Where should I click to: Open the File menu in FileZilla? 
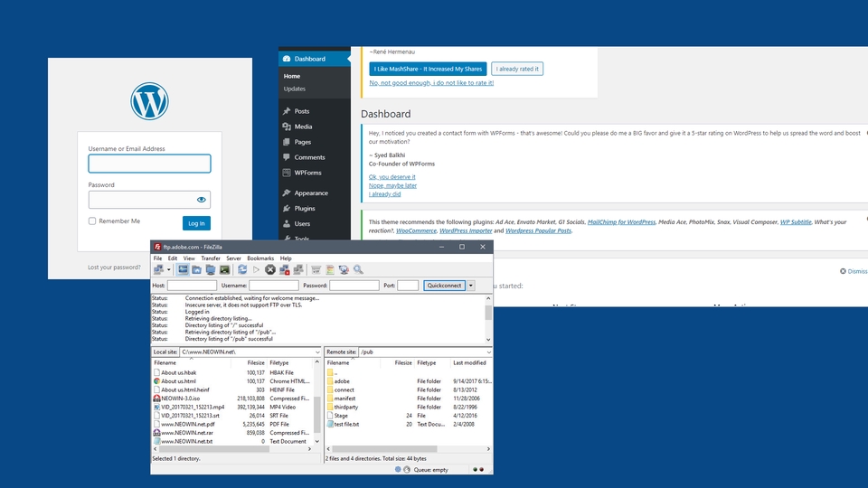tap(157, 258)
